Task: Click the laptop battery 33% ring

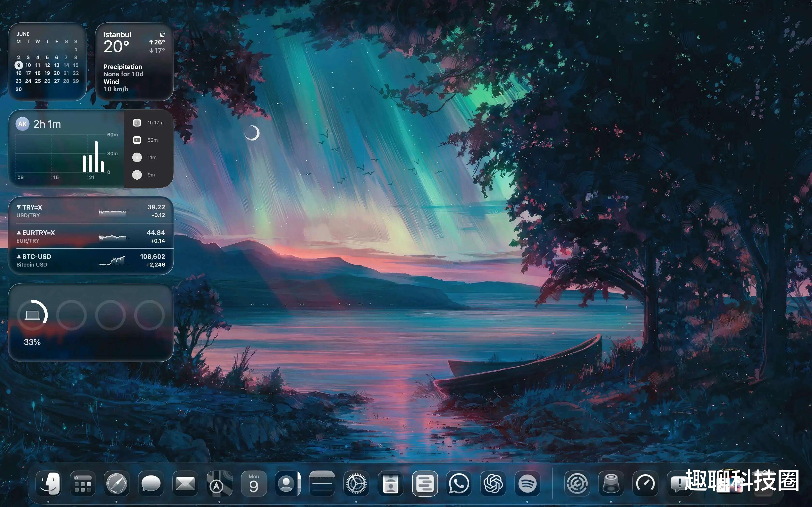Action: 33,315
